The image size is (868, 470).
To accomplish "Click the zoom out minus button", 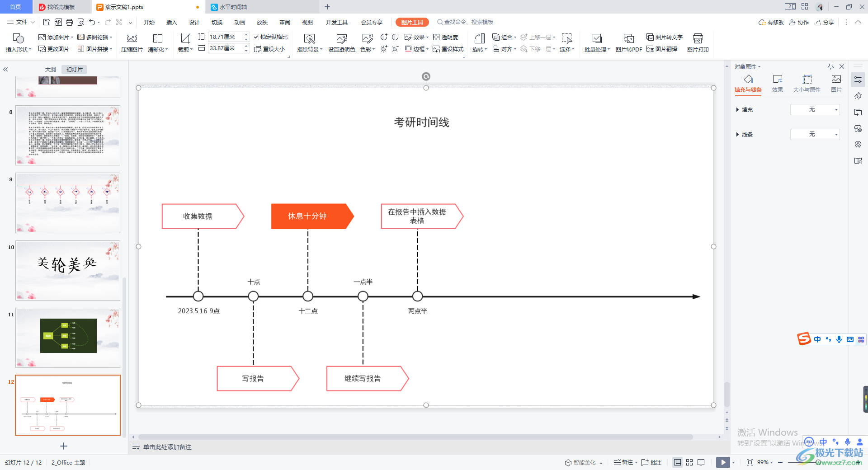I will click(781, 462).
